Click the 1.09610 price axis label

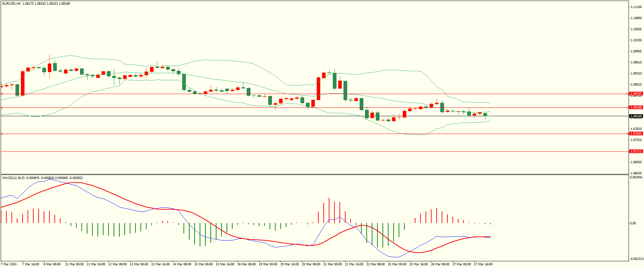636,62
